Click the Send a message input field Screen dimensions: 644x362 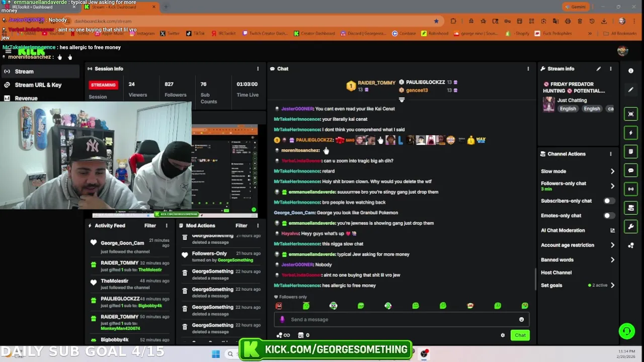(401, 319)
